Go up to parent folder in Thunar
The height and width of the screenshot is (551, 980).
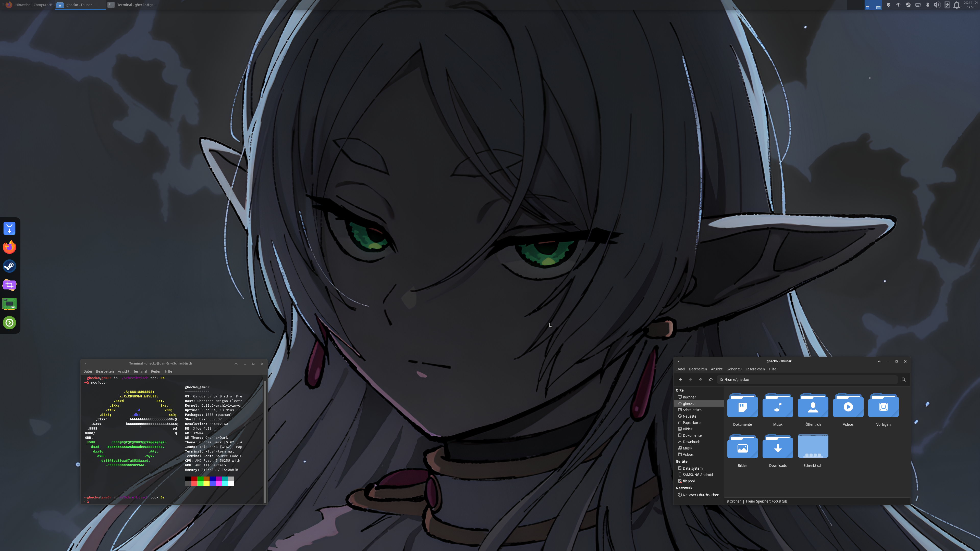pyautogui.click(x=700, y=380)
